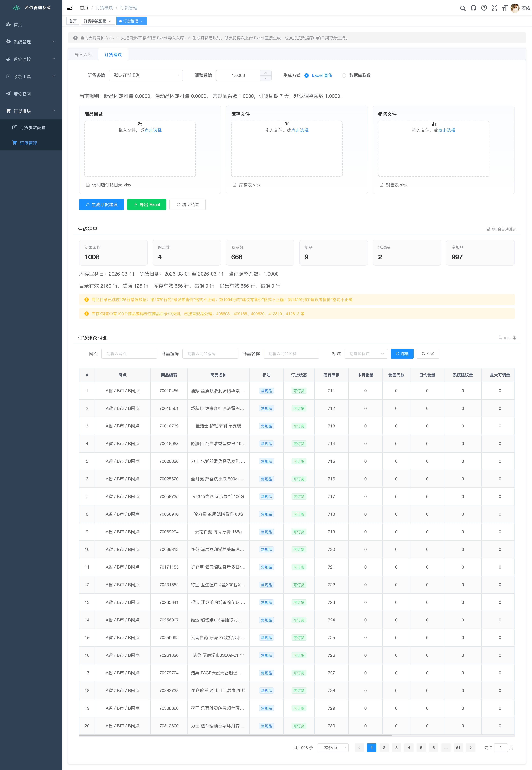Click the cart icon beside 订货管理 in sidebar
The image size is (532, 770).
point(14,143)
